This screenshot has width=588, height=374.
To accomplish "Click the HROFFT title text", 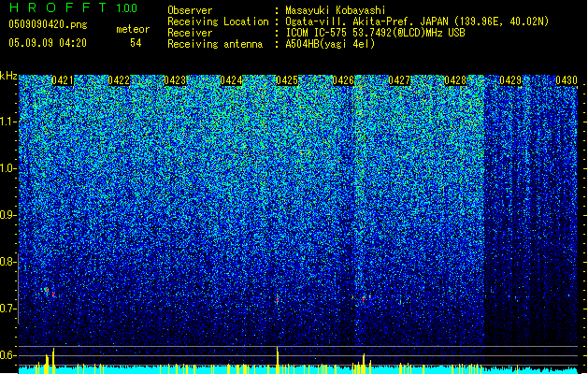I will tap(58, 7).
